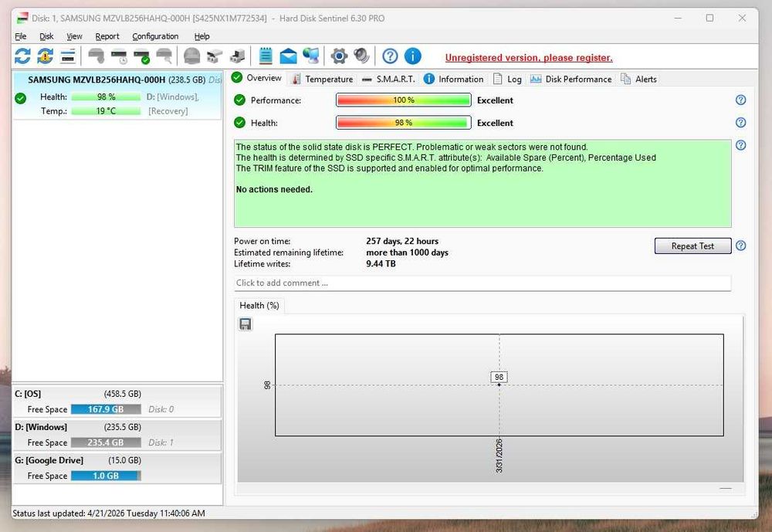Click the blue envelope email icon

click(288, 56)
